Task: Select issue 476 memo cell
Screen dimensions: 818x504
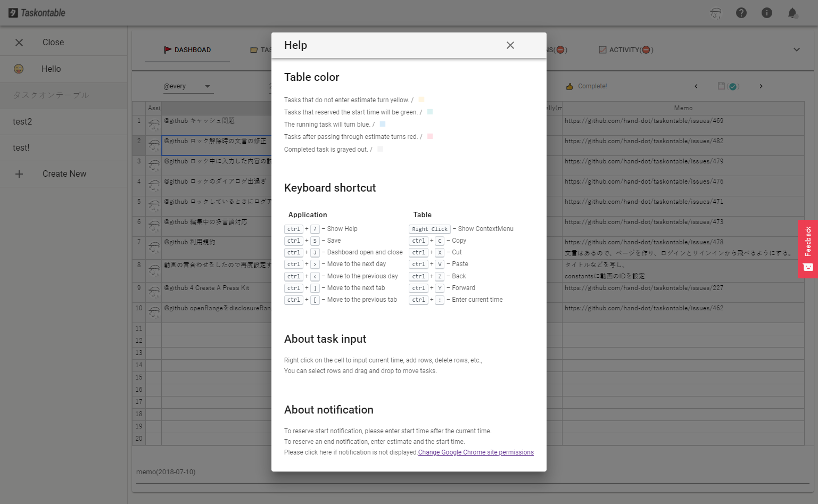Action: click(683, 186)
